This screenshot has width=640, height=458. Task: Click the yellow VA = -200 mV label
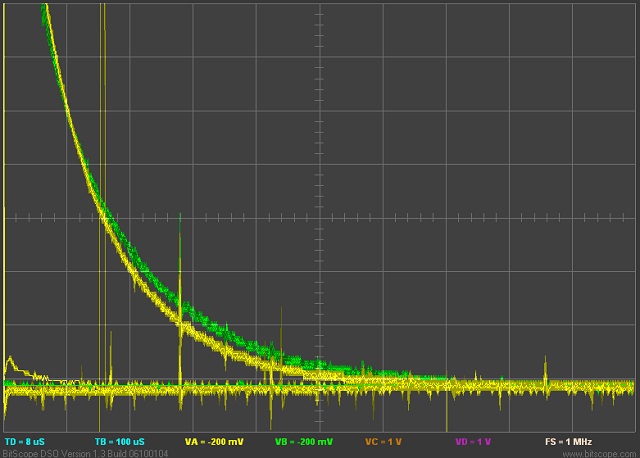(x=214, y=441)
